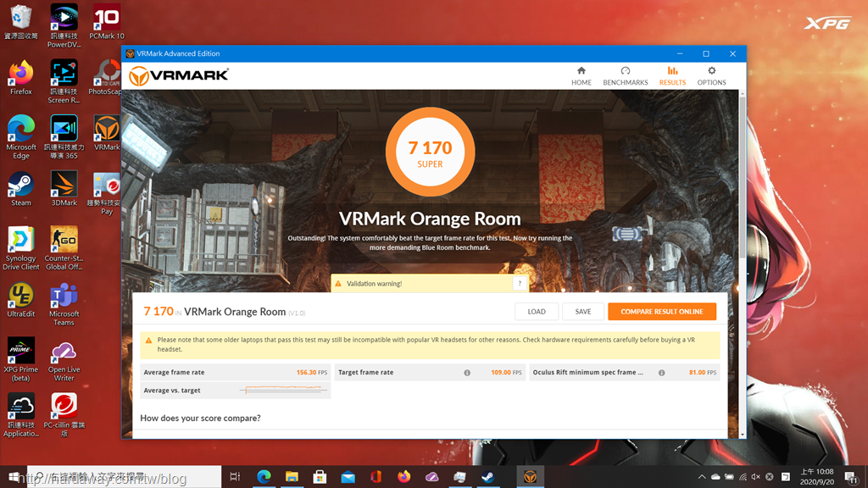Click the Validation warning triangle icon
Image resolution: width=868 pixels, height=488 pixels.
(x=338, y=283)
